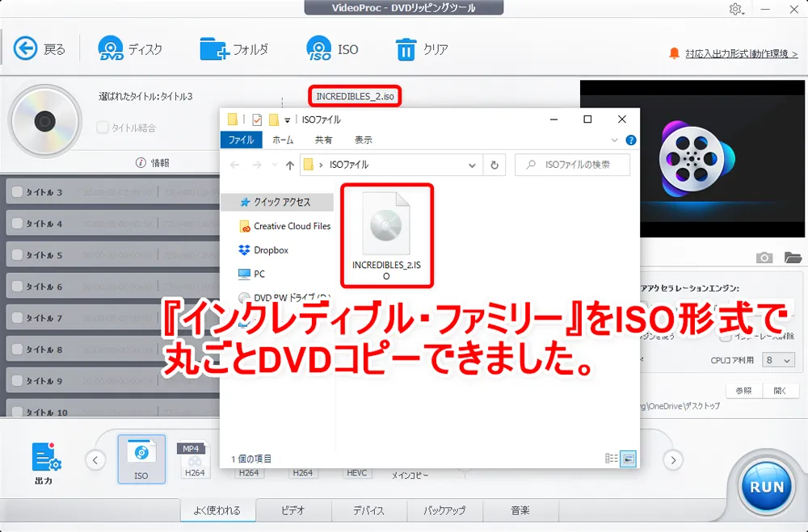Load a disc with the ディスク DVD icon
This screenshot has height=532, width=808.
pyautogui.click(x=110, y=48)
